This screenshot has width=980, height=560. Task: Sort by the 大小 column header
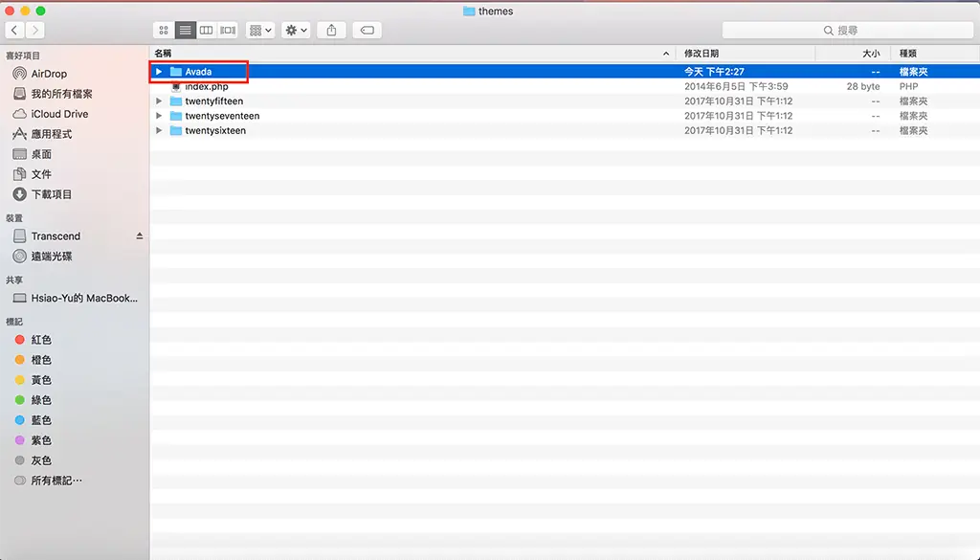click(854, 54)
